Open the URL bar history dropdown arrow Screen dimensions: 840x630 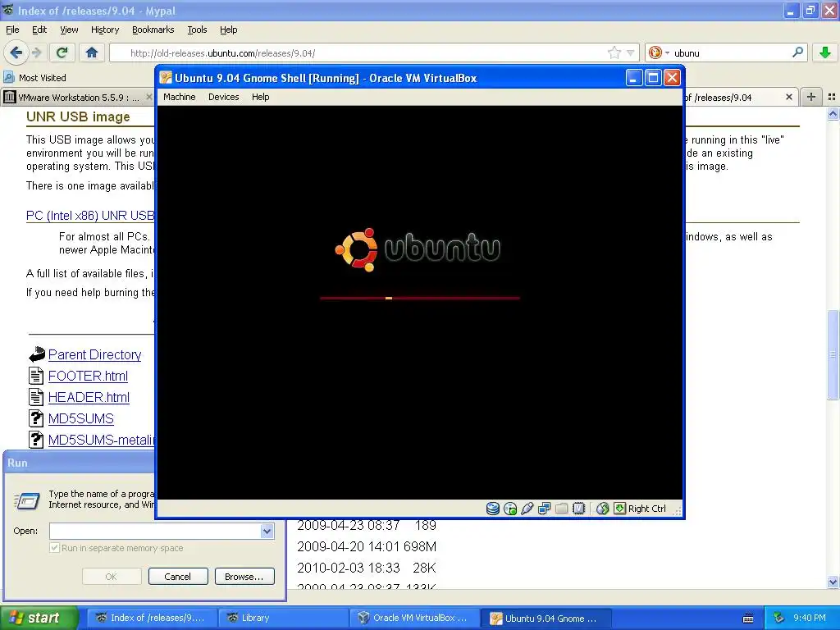pos(631,52)
